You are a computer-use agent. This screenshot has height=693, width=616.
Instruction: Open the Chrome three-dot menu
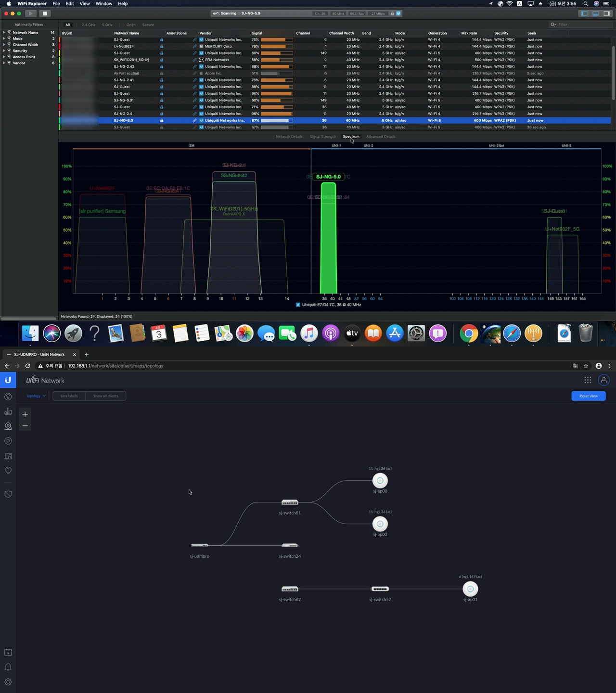tap(609, 366)
